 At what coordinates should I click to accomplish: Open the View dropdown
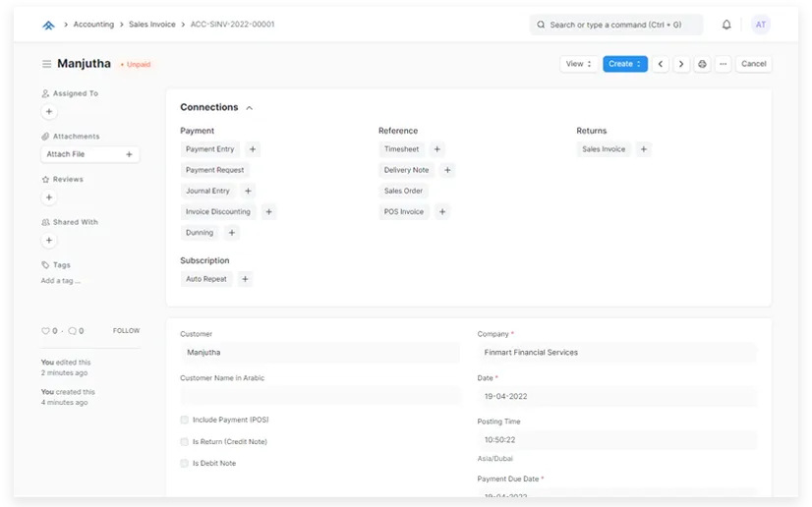(x=578, y=64)
